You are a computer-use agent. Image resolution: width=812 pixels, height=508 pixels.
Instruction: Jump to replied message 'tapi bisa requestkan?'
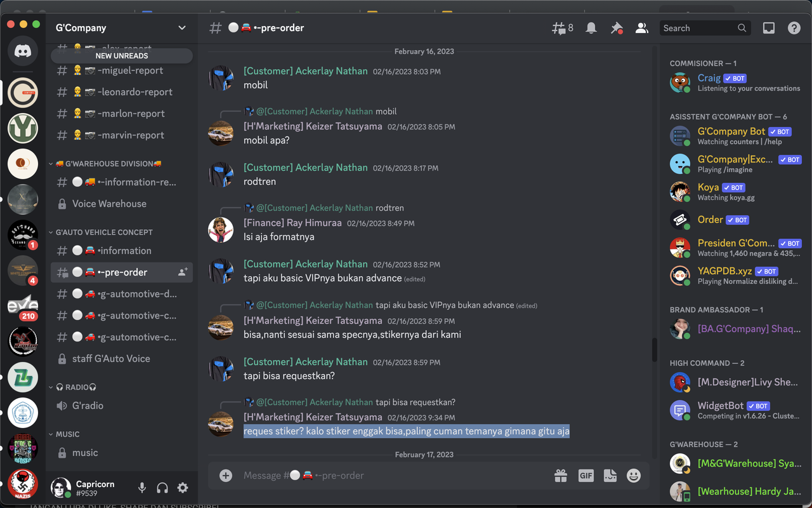[x=416, y=403]
